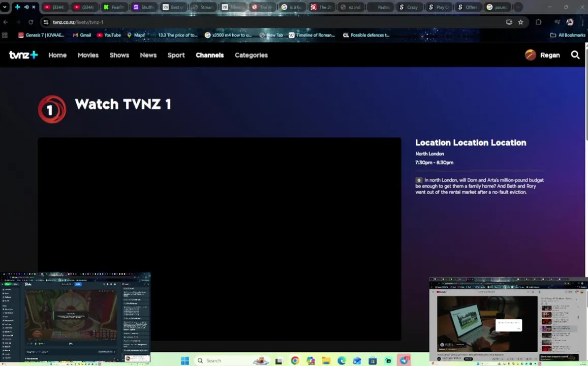The image size is (588, 366).
Task: Open the Channels menu item
Action: (209, 55)
